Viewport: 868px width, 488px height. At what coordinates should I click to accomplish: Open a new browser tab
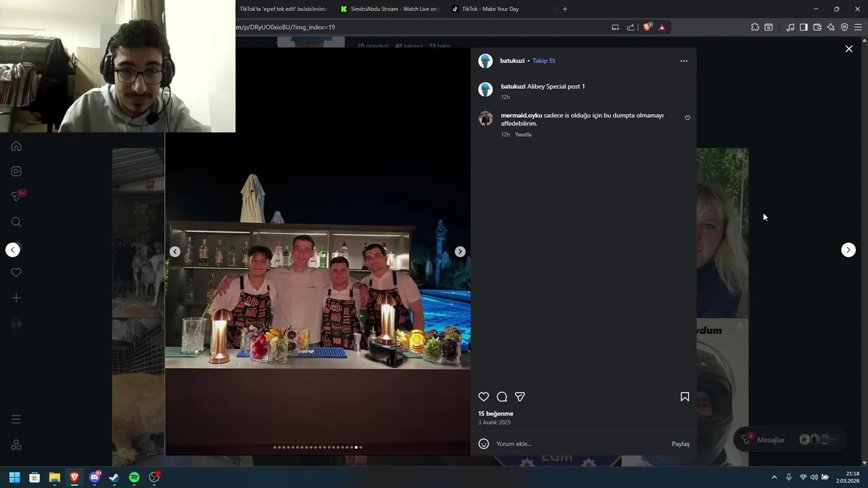pos(565,9)
